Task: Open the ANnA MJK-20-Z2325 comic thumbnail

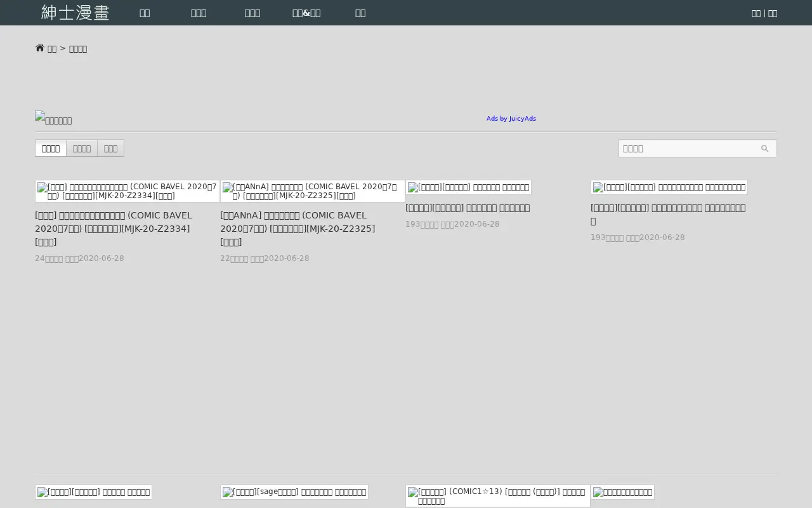Action: click(x=313, y=191)
